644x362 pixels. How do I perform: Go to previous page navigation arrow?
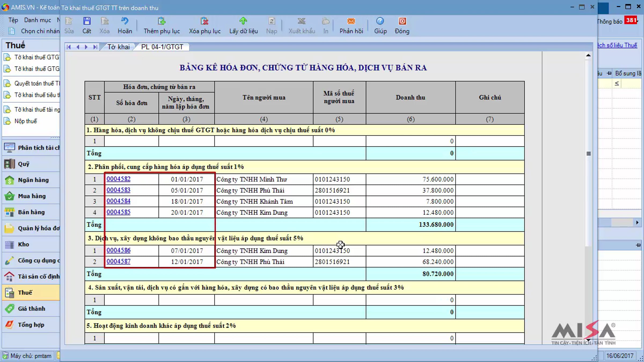tap(78, 47)
